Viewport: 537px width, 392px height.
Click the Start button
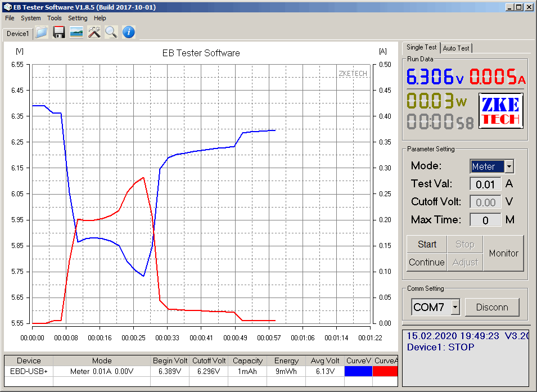pyautogui.click(x=427, y=244)
